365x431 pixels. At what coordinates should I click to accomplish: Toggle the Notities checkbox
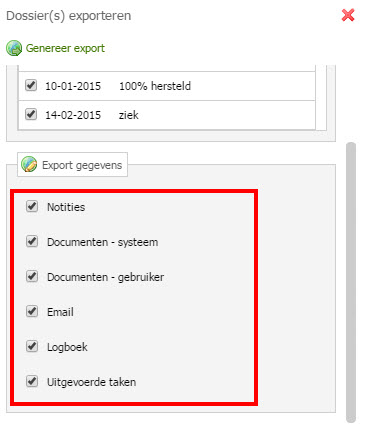click(32, 206)
